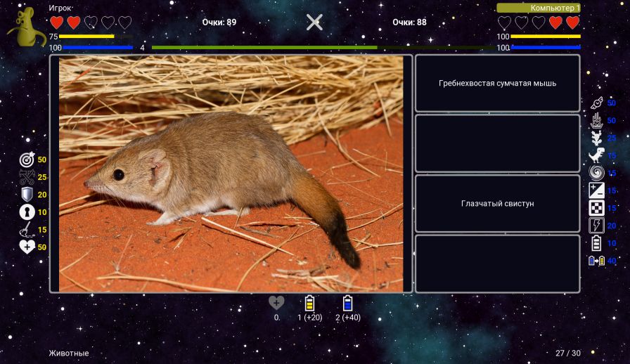
Task: Activate the target bullseye power-up
Action: pyautogui.click(x=27, y=160)
